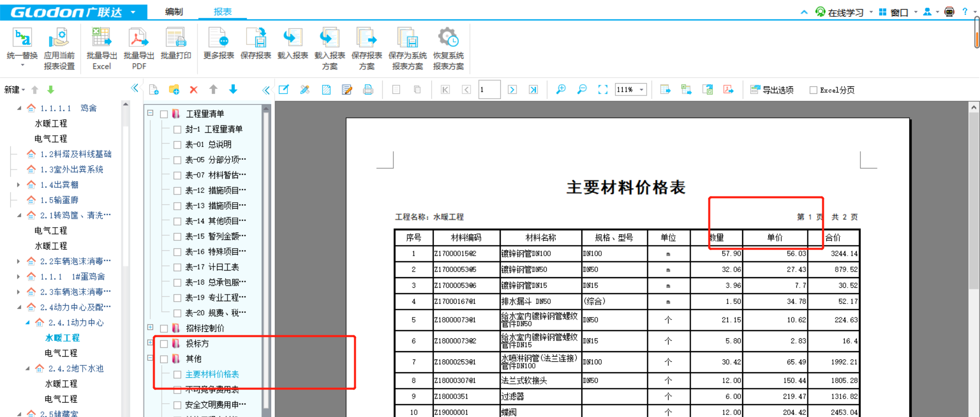Click the page number input field
The width and height of the screenshot is (980, 417).
(x=489, y=90)
